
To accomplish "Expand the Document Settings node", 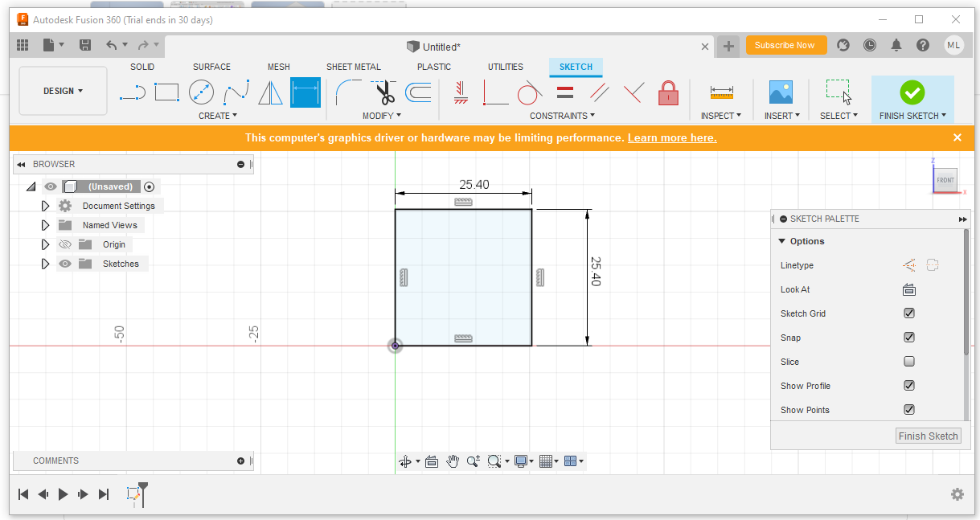I will coord(45,206).
